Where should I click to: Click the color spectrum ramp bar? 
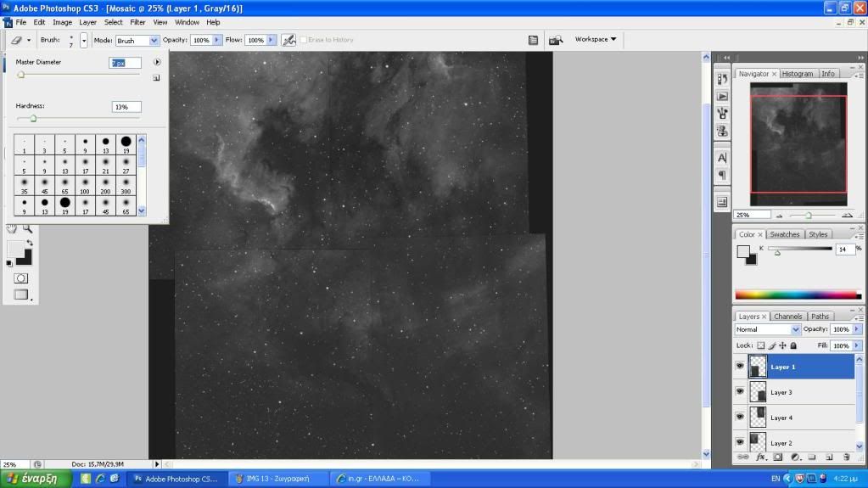[796, 294]
